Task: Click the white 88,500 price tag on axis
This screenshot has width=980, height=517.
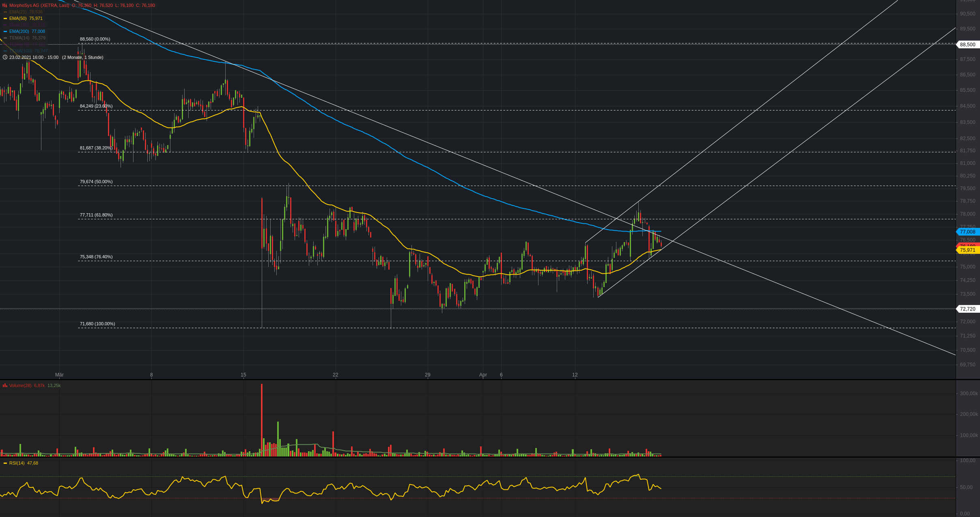Action: (968, 45)
